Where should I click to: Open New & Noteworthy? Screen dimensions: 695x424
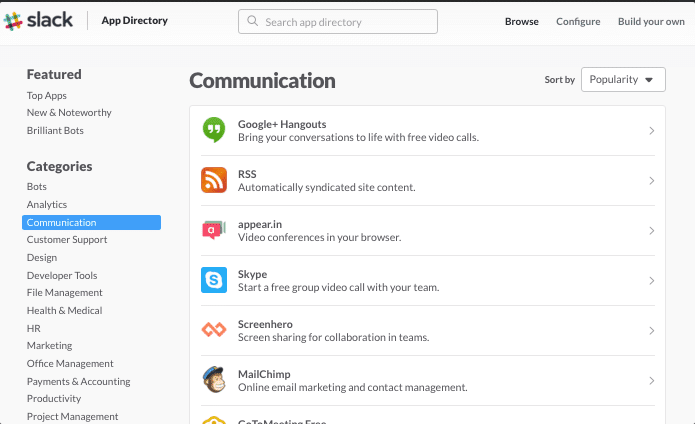click(69, 113)
